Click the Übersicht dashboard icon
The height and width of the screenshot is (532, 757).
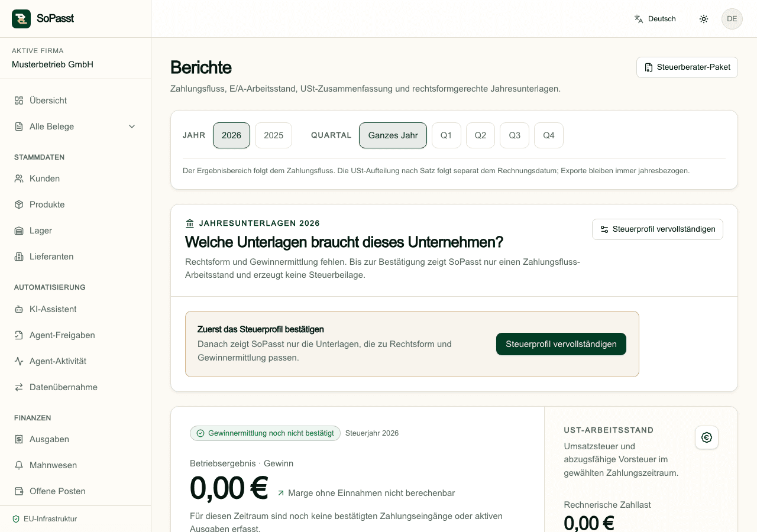[19, 100]
